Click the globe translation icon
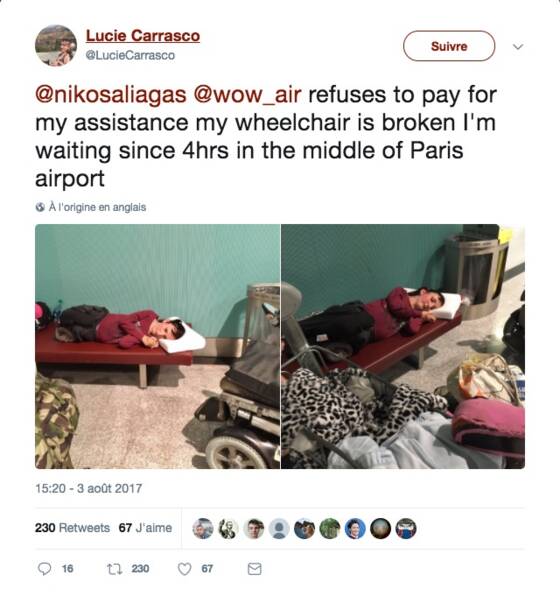This screenshot has height=603, width=560. pos(40,207)
